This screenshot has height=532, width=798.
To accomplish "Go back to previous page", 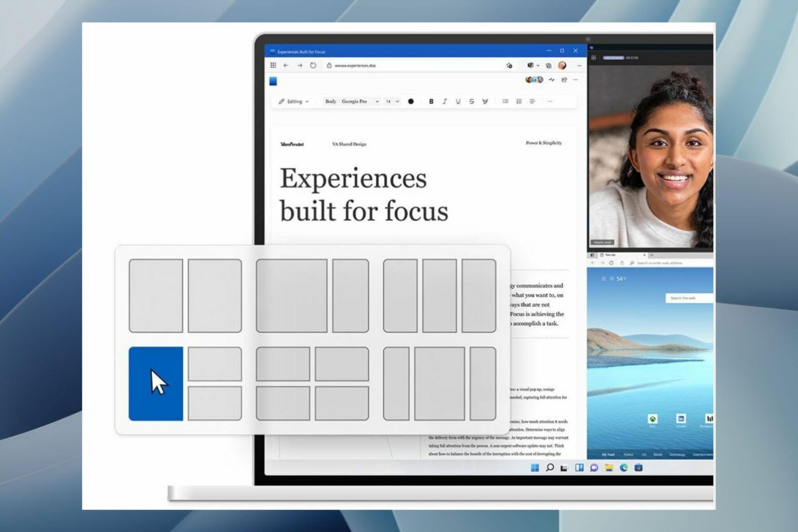I will point(286,65).
